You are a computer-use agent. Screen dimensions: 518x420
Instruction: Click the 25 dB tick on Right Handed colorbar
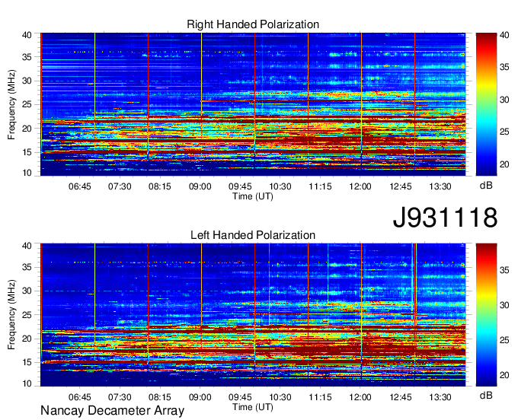[504, 132]
